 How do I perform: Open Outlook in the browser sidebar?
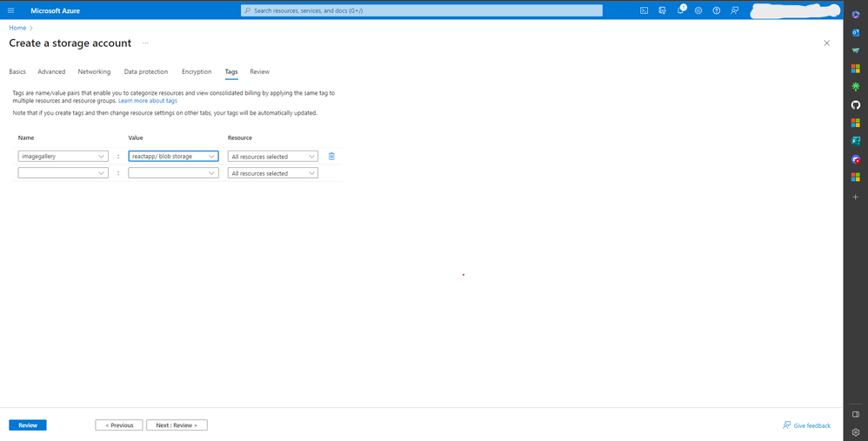point(855,33)
